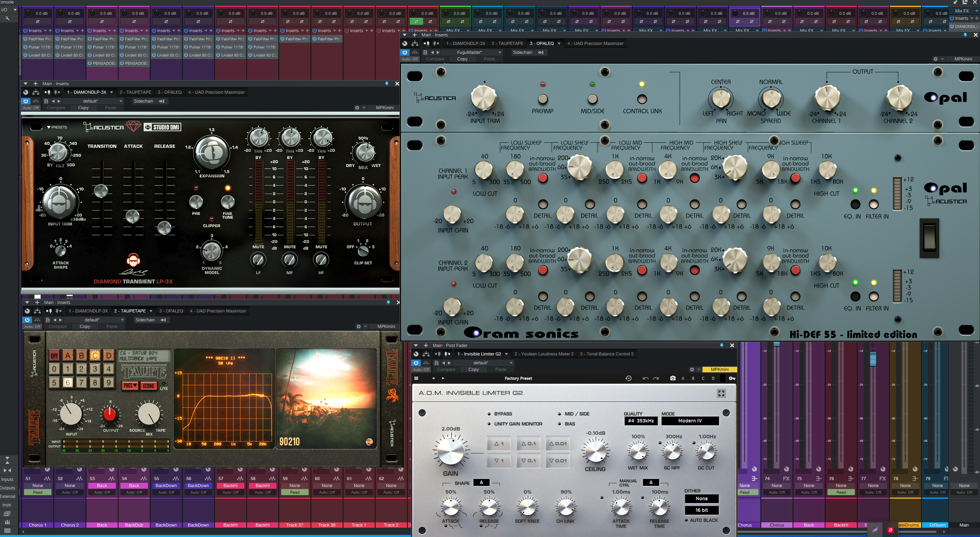This screenshot has width=980, height=537.
Task: Click the key license icon in Invisible Limiter
Action: pyautogui.click(x=732, y=378)
